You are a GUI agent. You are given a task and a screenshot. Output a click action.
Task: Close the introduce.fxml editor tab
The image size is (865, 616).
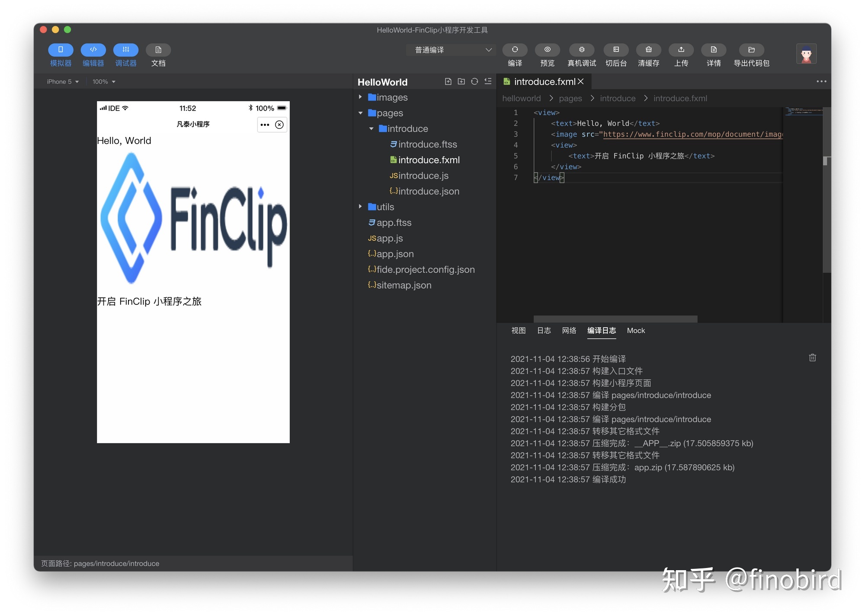[581, 82]
